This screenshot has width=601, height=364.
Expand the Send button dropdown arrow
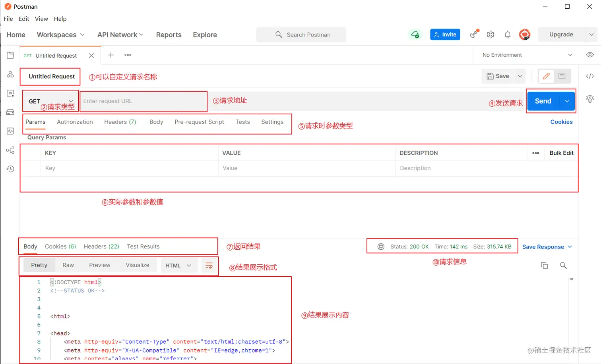tap(567, 101)
